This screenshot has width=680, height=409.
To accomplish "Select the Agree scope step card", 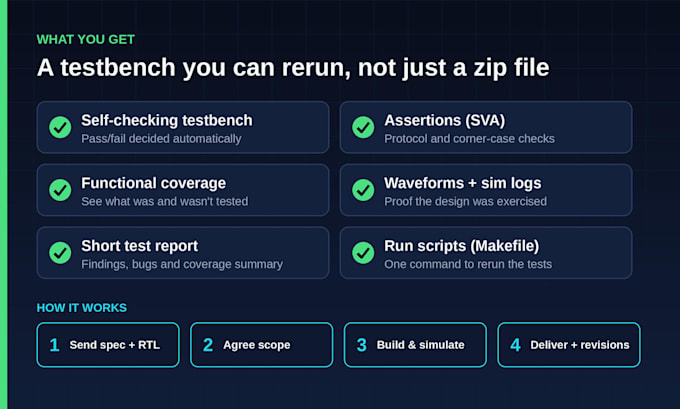I will [262, 345].
